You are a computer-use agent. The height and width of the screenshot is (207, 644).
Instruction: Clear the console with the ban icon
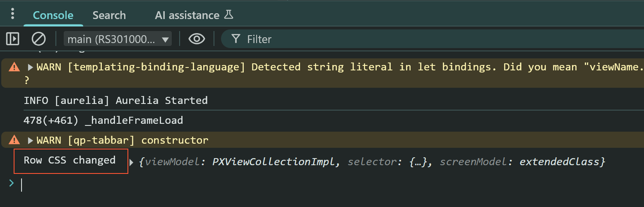(x=38, y=39)
